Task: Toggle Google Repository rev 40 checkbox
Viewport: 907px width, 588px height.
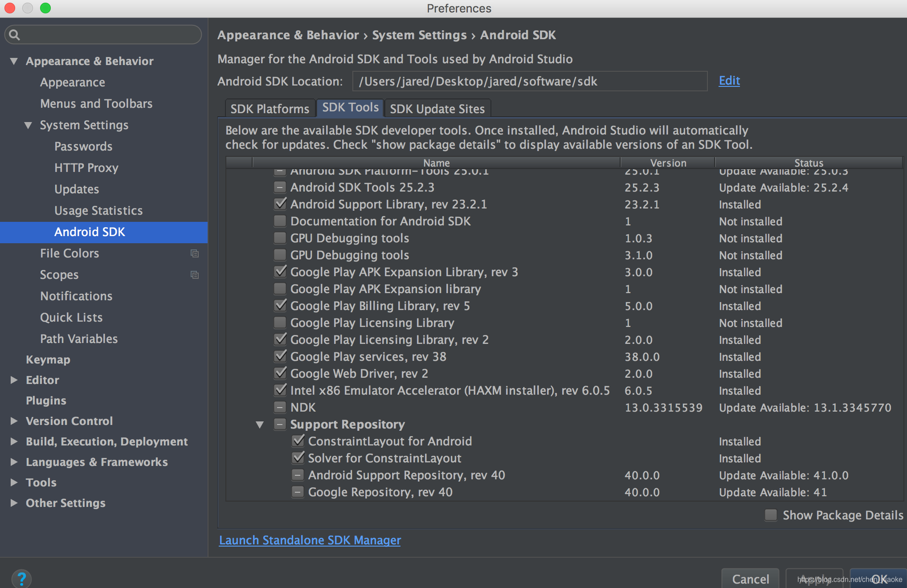Action: (x=298, y=492)
